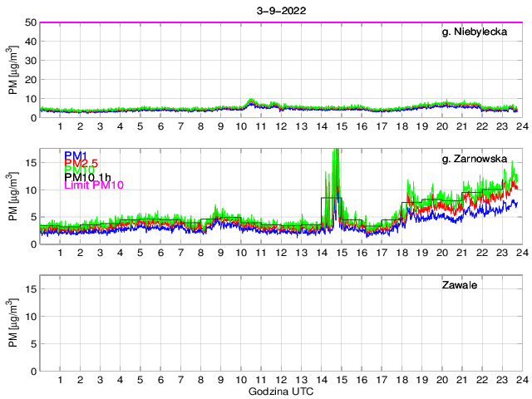Click the chart date title 3-9-2022
Image resolution: width=532 pixels, height=399 pixels.
[279, 9]
